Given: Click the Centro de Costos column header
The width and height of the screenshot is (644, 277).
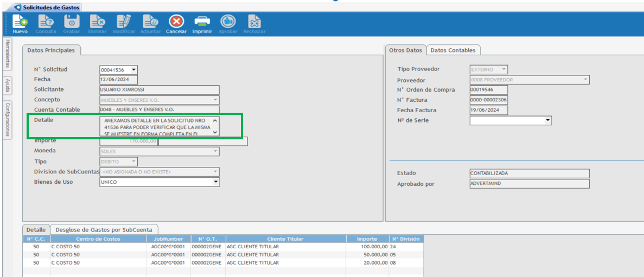Looking at the screenshot, I should [98, 239].
